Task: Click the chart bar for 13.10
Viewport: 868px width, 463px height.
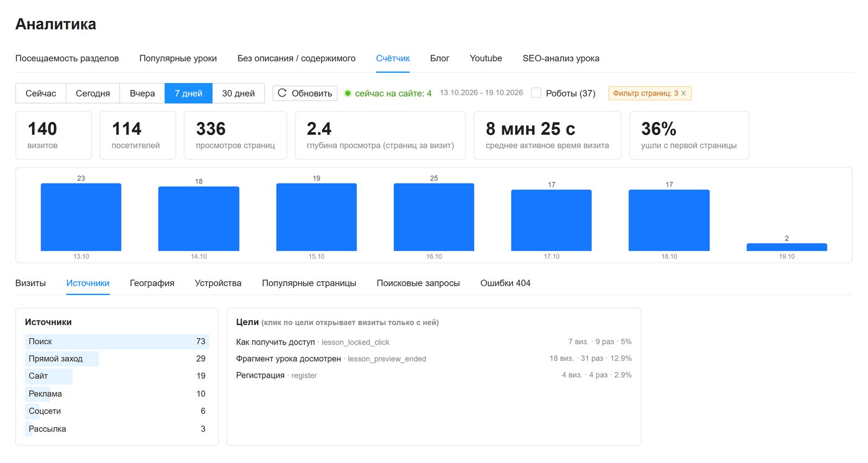Action: [x=81, y=217]
